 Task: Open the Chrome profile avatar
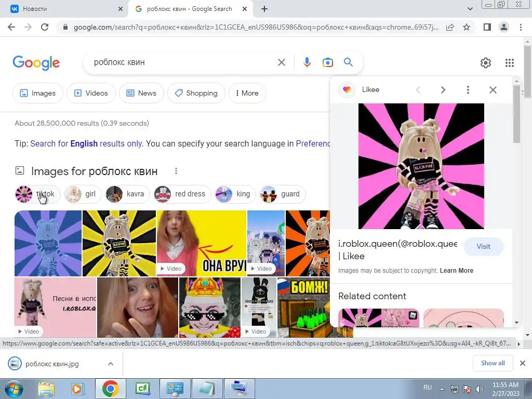[504, 27]
